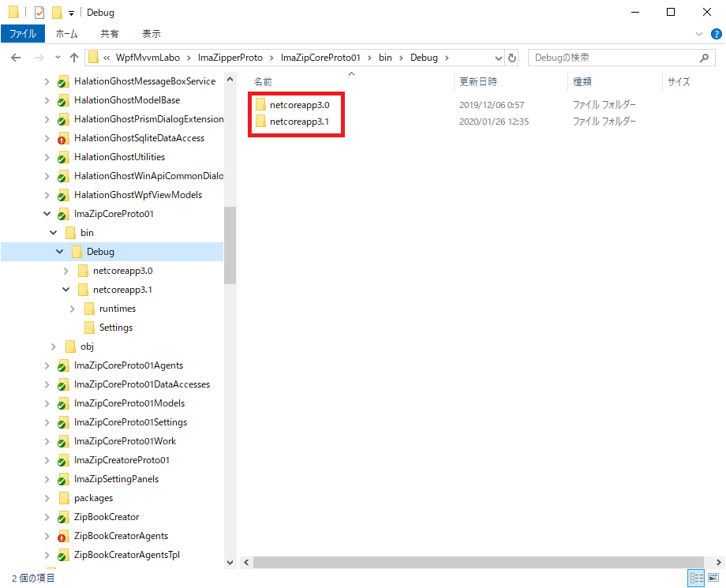
Task: Click the ImaZipperProto breadcrumb segment
Action: tap(230, 58)
